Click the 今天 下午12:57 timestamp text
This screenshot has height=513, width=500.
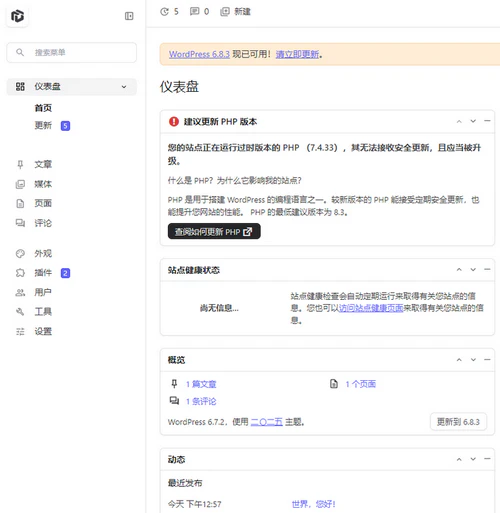click(x=194, y=504)
